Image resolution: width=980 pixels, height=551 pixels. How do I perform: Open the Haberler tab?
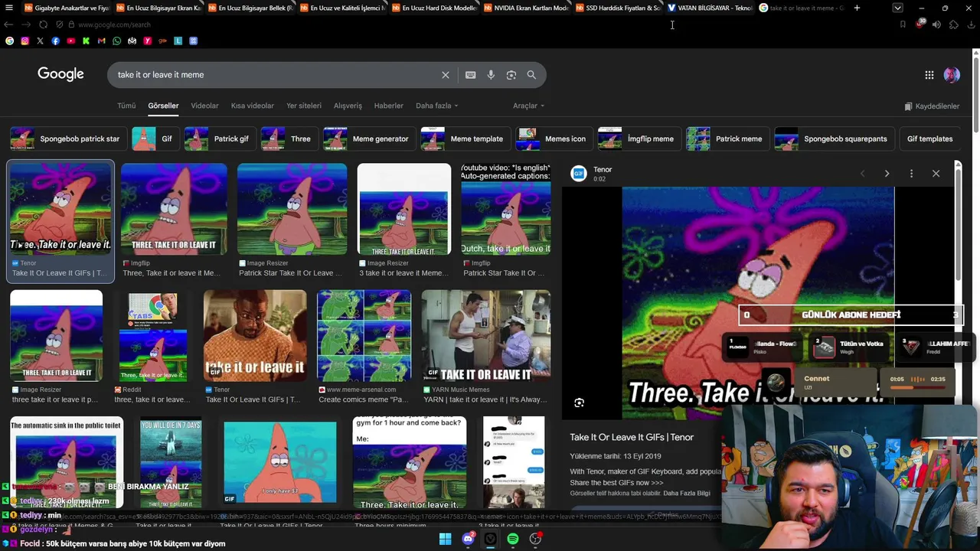pos(388,106)
